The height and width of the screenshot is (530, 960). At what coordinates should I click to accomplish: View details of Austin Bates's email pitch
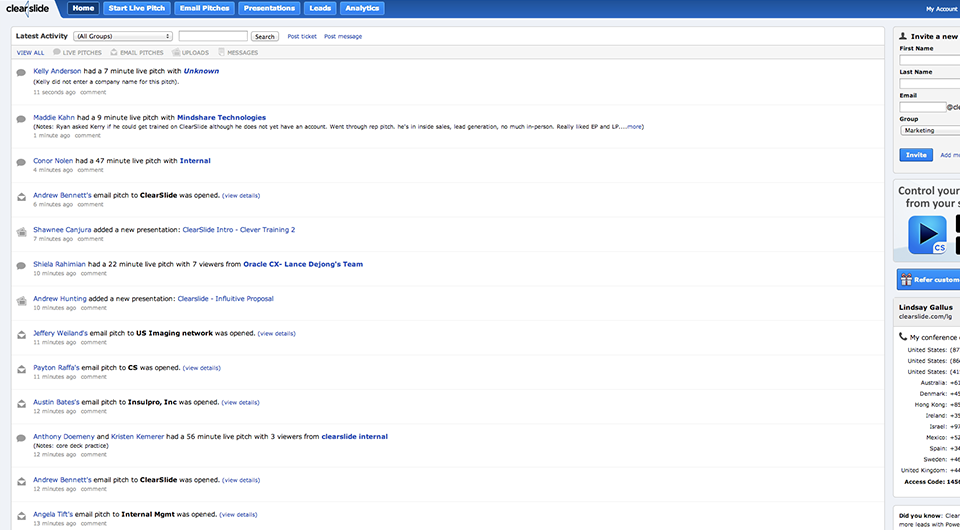241,403
